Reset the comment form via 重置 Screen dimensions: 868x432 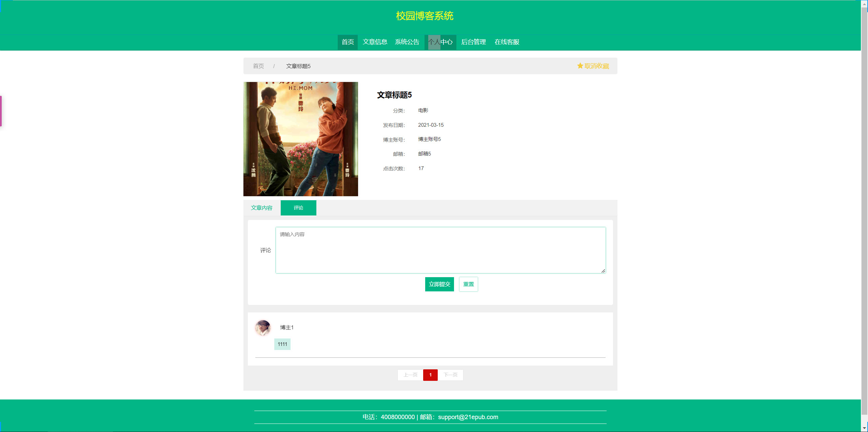(468, 284)
